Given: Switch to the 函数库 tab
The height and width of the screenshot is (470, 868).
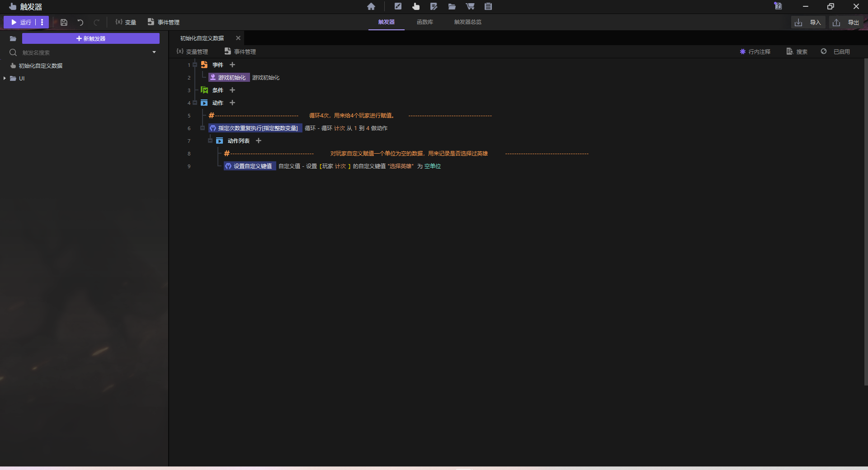Looking at the screenshot, I should (x=425, y=22).
